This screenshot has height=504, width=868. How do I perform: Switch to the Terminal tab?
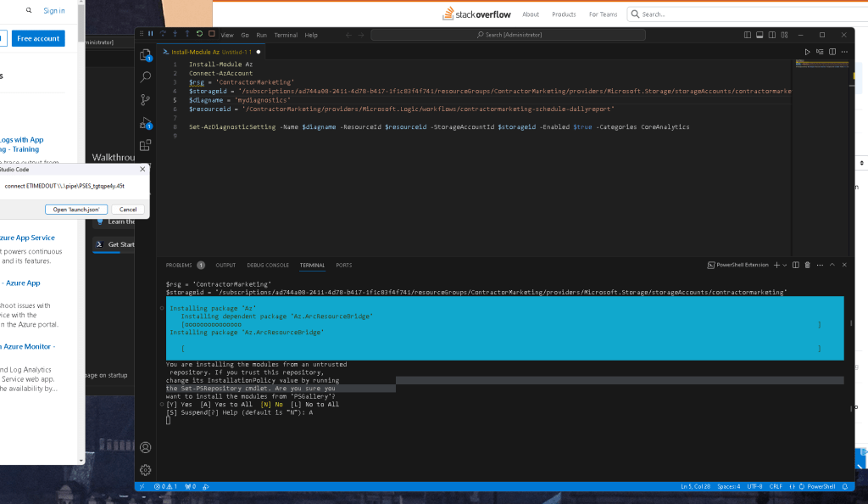(x=312, y=266)
